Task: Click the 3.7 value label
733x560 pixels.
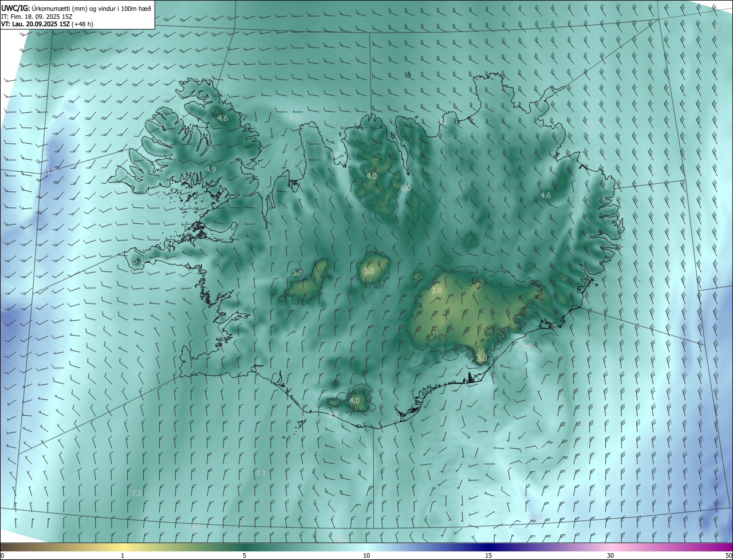Action: (297, 273)
